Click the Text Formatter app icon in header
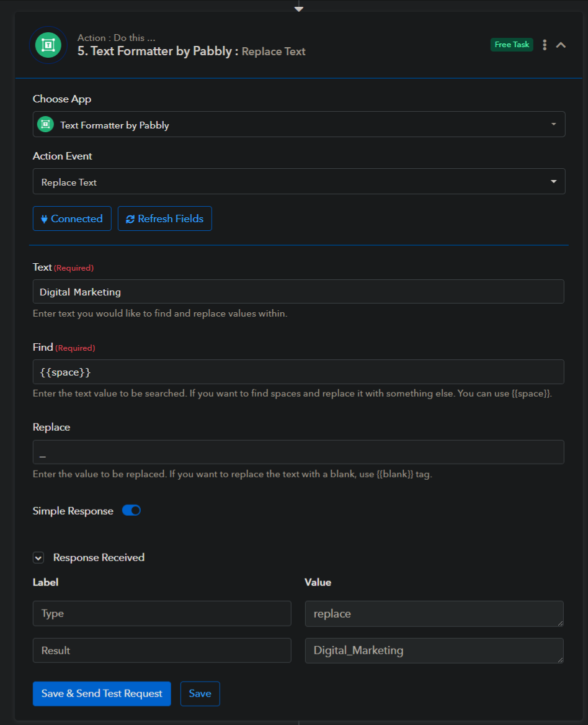This screenshot has width=588, height=725. pos(48,45)
